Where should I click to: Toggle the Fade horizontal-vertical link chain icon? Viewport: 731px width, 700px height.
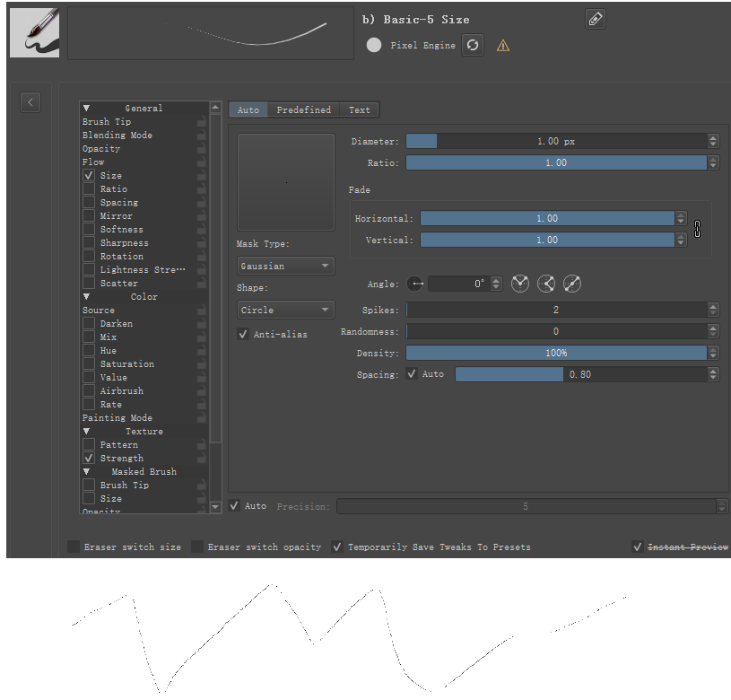pos(697,229)
